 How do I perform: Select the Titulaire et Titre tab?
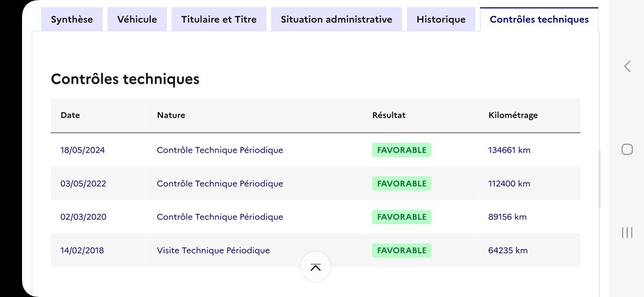(219, 19)
